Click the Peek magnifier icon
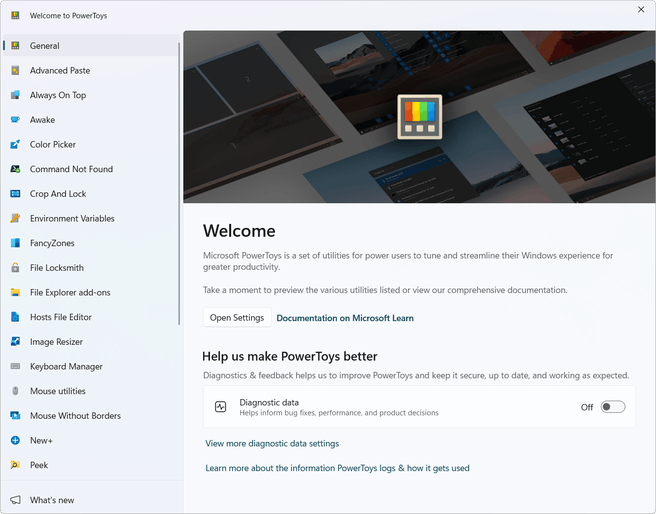Screen dimensions: 656x514 tap(15, 465)
